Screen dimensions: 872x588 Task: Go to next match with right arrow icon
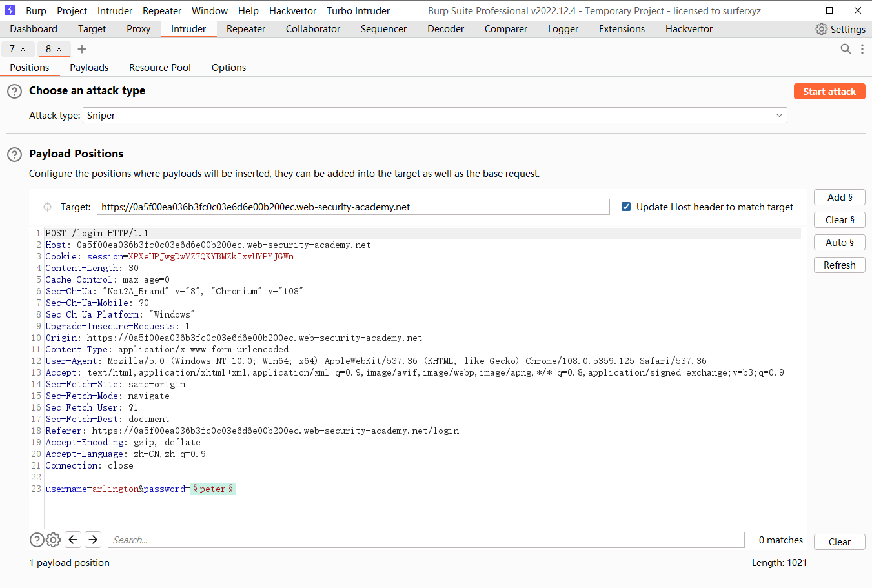92,540
